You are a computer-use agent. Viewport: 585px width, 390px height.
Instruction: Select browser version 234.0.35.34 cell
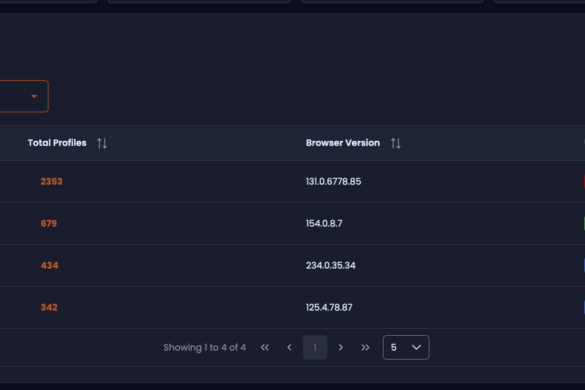pyautogui.click(x=331, y=265)
